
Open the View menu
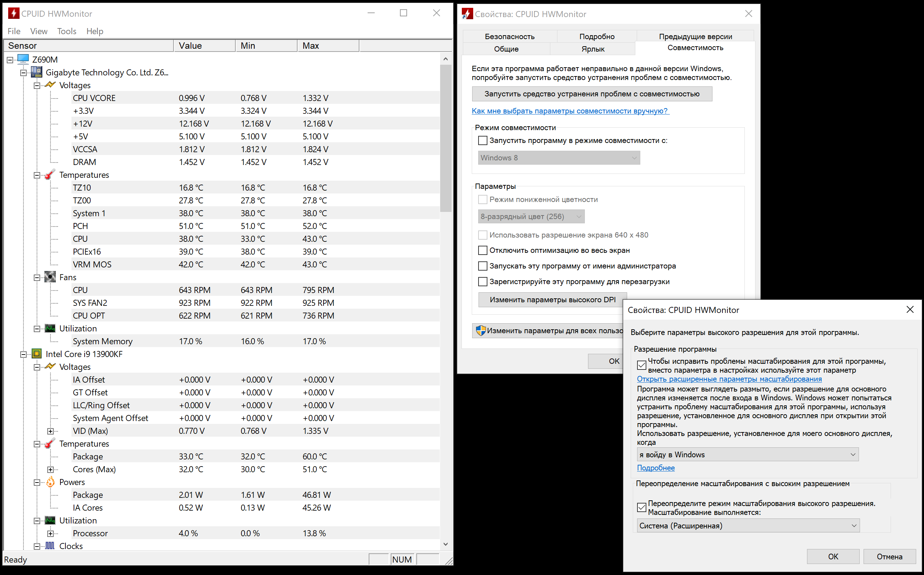(39, 31)
